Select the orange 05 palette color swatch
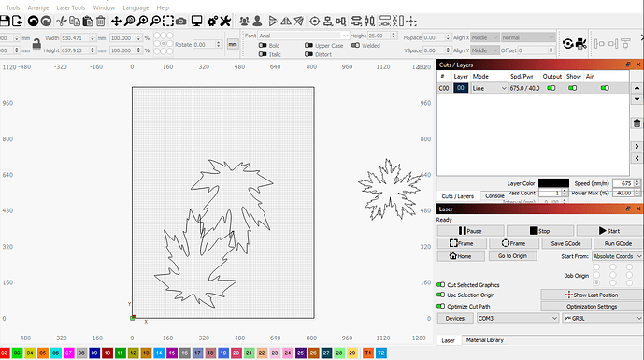The height and width of the screenshot is (360, 644). click(x=43, y=353)
